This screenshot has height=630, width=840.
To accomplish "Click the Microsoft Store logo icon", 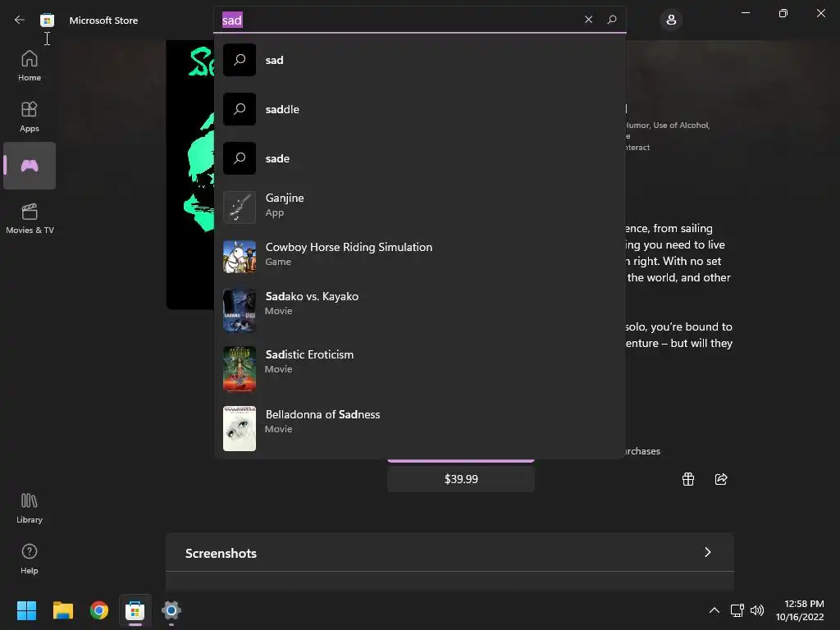I will click(x=47, y=21).
